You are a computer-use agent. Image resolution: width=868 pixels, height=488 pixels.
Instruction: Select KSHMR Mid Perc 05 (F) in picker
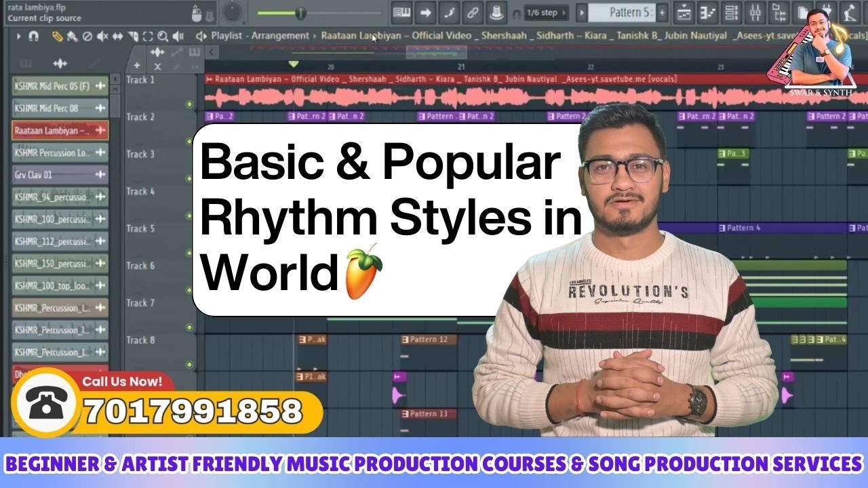coord(60,86)
